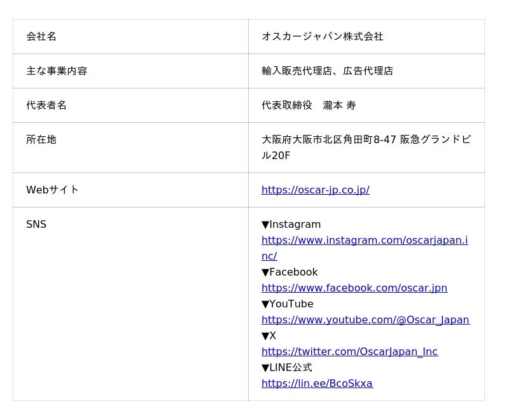Click the ▼Facebook heading text
509x420 pixels.
(x=289, y=272)
